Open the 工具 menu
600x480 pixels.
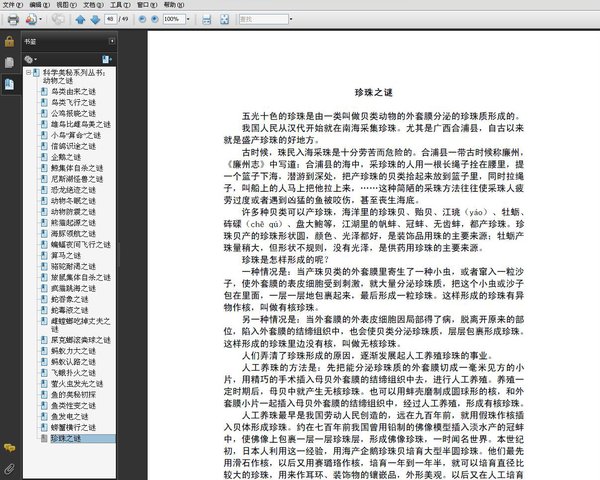click(120, 5)
